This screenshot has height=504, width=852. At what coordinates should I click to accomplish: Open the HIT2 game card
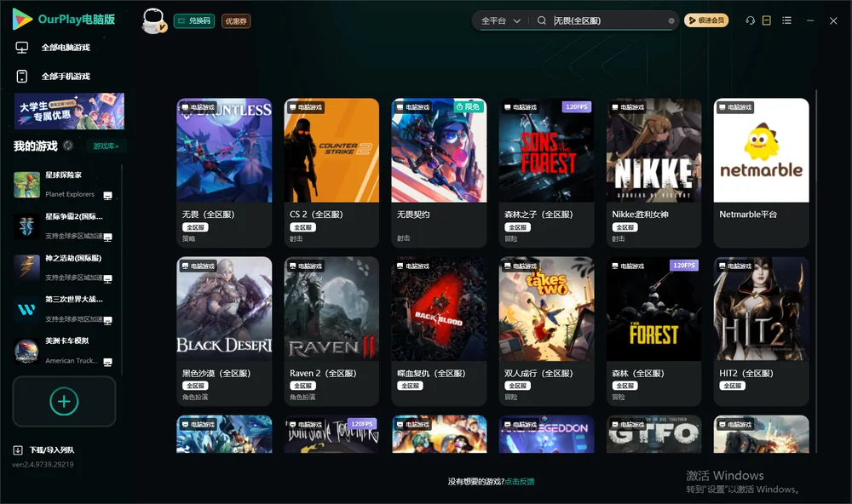[761, 331]
